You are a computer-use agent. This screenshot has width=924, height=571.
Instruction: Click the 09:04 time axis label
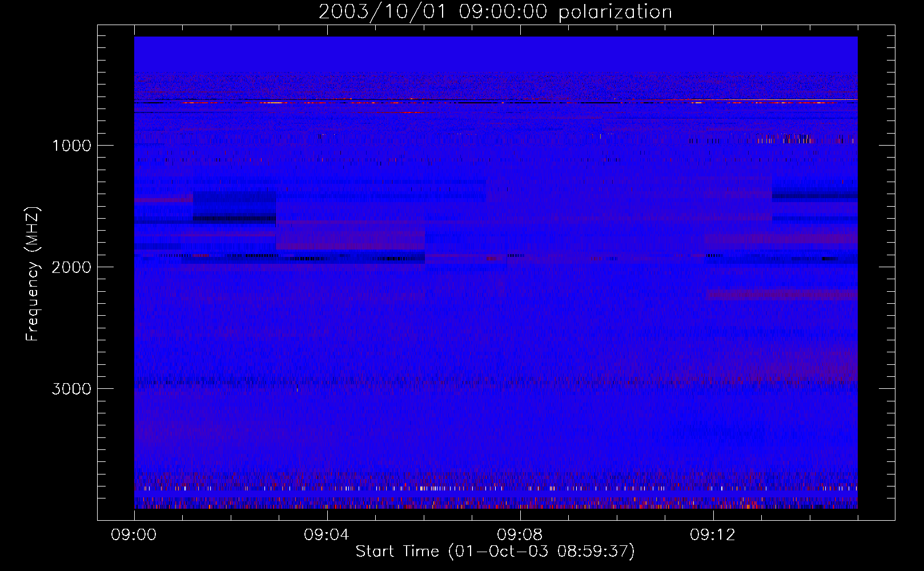(327, 535)
